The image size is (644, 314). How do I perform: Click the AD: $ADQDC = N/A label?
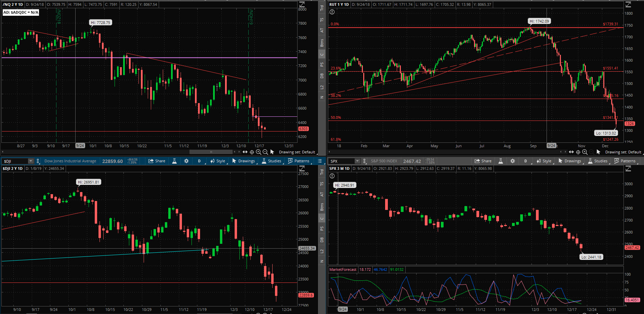coord(21,12)
